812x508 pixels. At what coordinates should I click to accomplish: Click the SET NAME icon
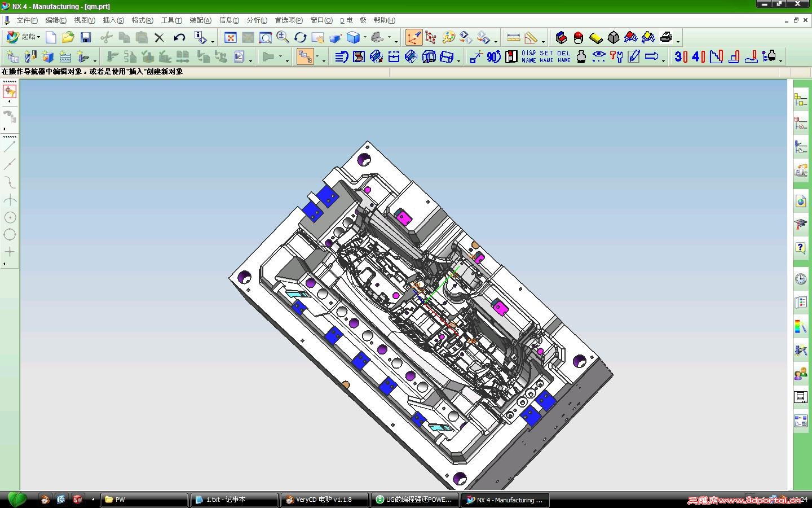pos(546,56)
